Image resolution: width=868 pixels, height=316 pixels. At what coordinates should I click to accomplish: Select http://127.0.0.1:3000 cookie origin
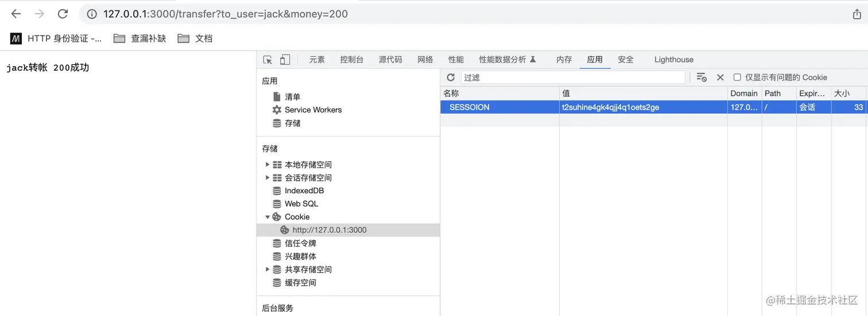pyautogui.click(x=330, y=230)
